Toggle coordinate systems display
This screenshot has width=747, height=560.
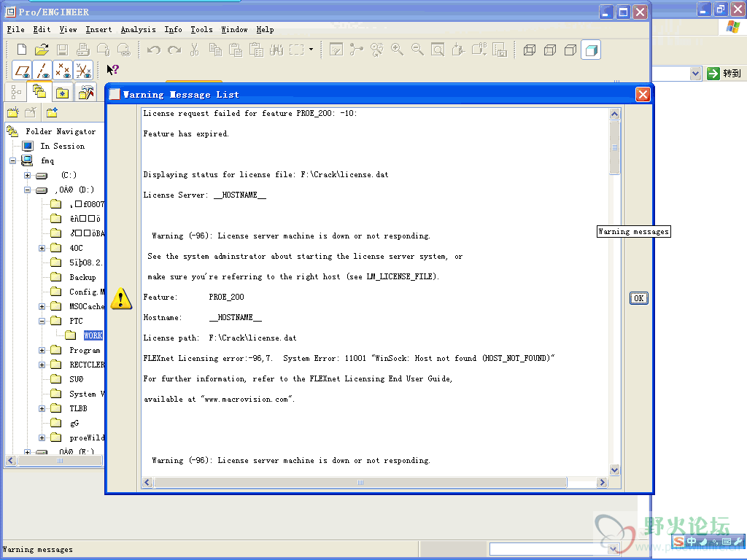(x=83, y=71)
